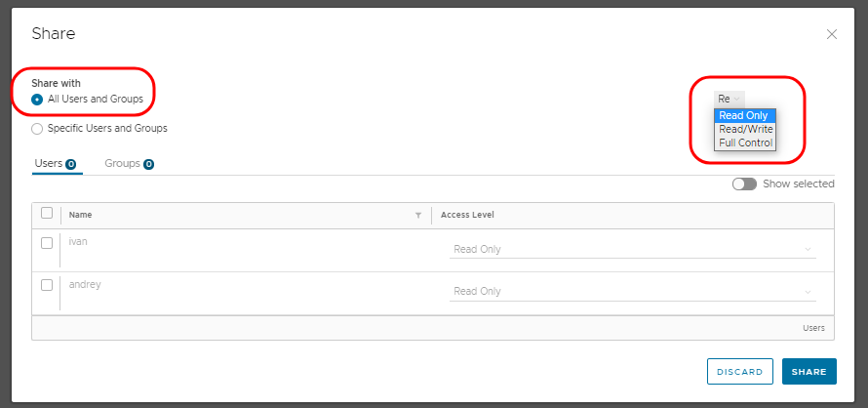
Task: Switch to the Users tab
Action: 48,164
